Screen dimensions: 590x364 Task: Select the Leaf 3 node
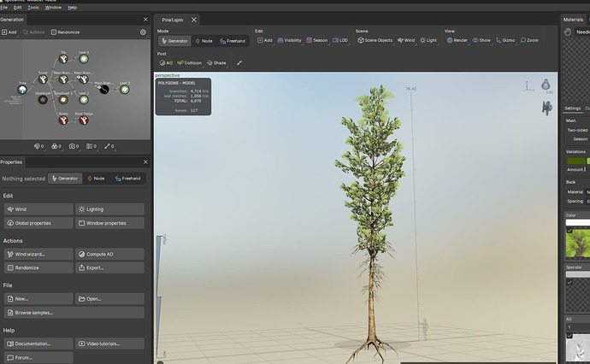coord(125,90)
